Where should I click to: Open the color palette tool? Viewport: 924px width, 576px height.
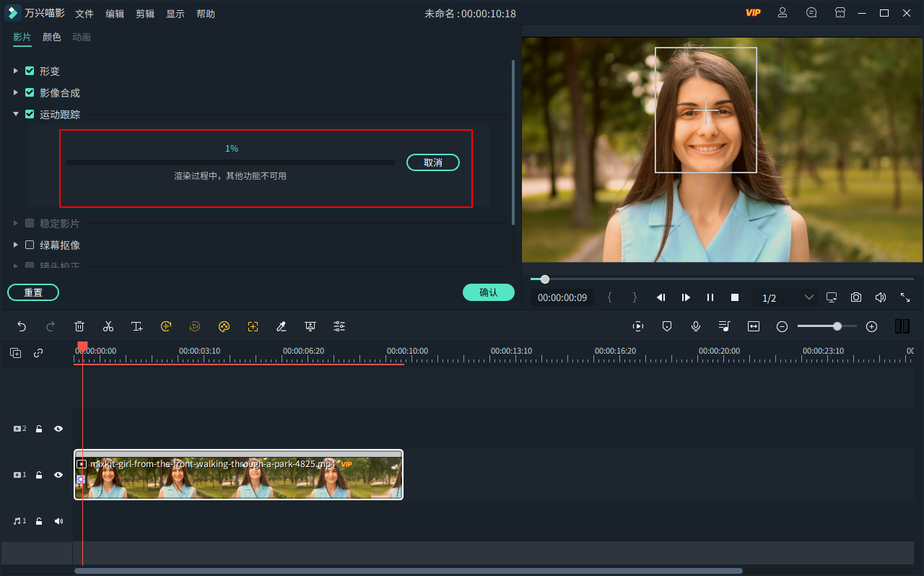(x=224, y=326)
